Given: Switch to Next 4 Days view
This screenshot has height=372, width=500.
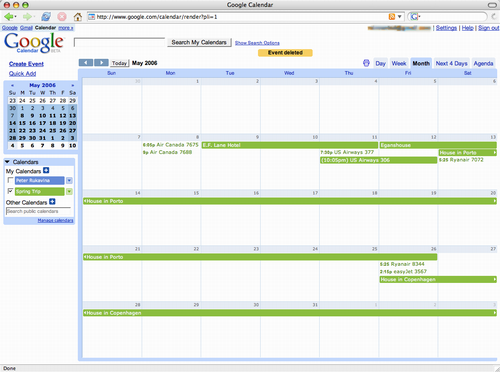Looking at the screenshot, I should click(451, 63).
